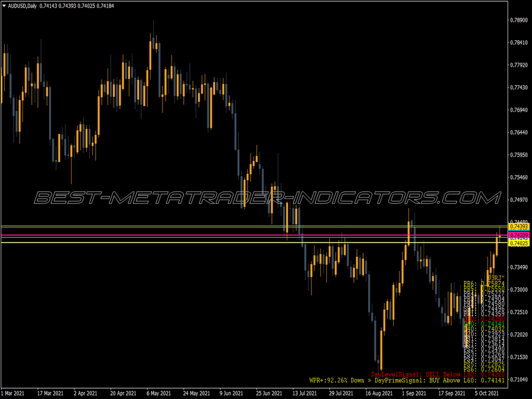The image size is (532, 399).
Task: Select the magenta 0.74209 price tag
Action: [x=519, y=235]
